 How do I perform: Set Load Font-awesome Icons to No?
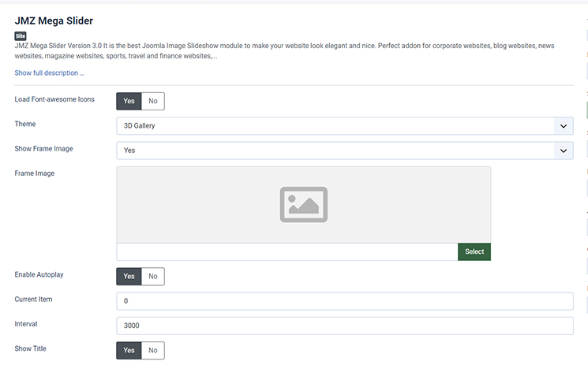[x=152, y=101]
